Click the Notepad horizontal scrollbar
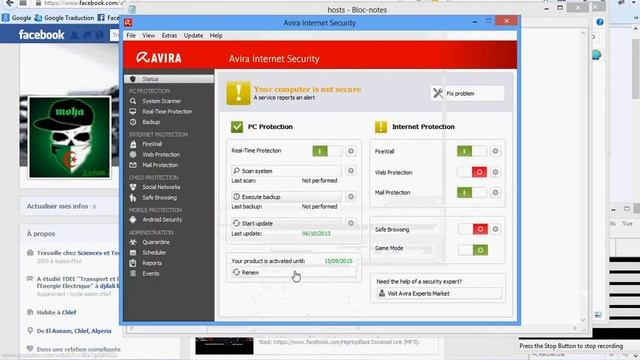This screenshot has height=360, width=640. 353,328
